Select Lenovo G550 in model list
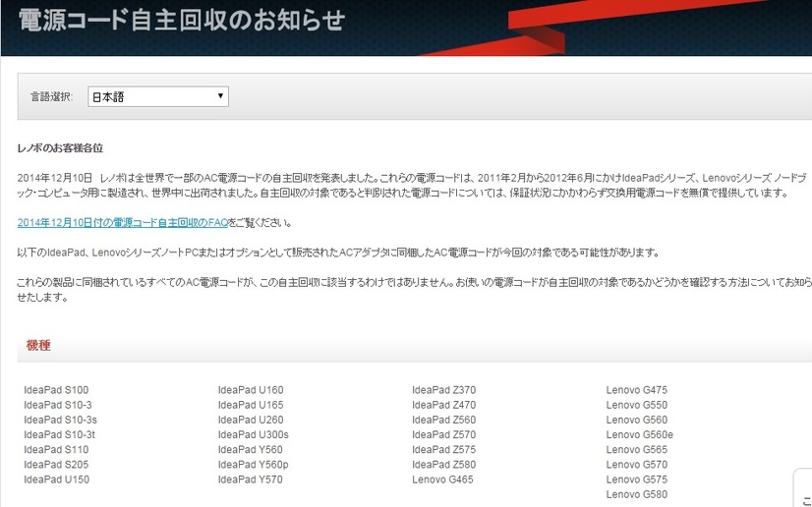Image resolution: width=812 pixels, height=507 pixels. click(637, 405)
